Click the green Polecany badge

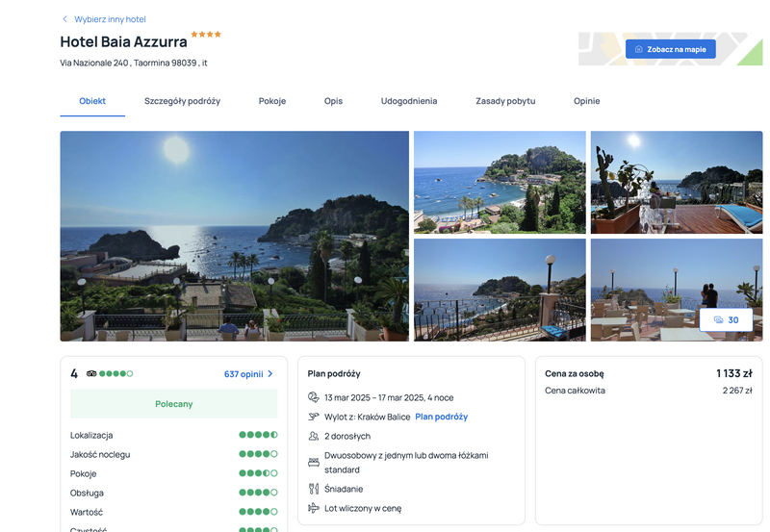[x=174, y=404]
